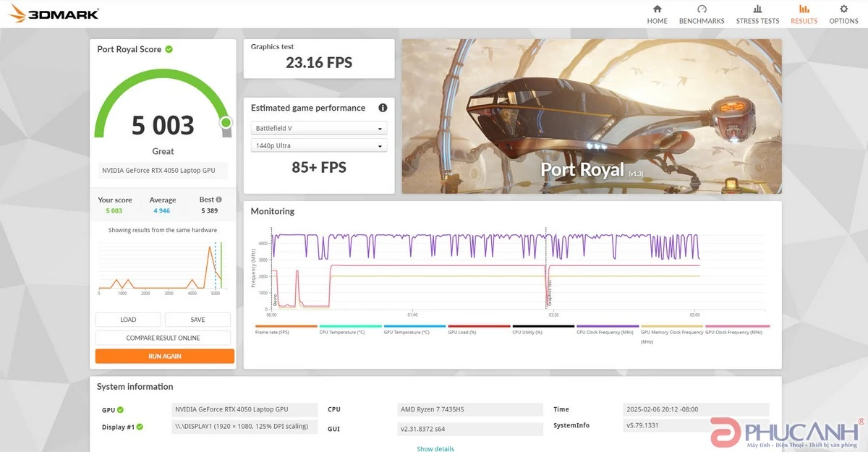This screenshot has height=452, width=868.
Task: Click the Port Royal benchmark preview image
Action: point(592,116)
